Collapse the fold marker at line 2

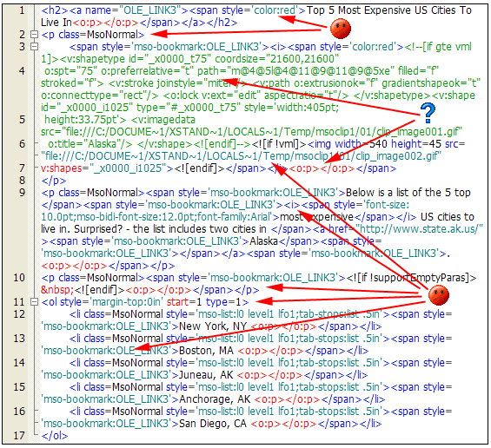(x=34, y=35)
